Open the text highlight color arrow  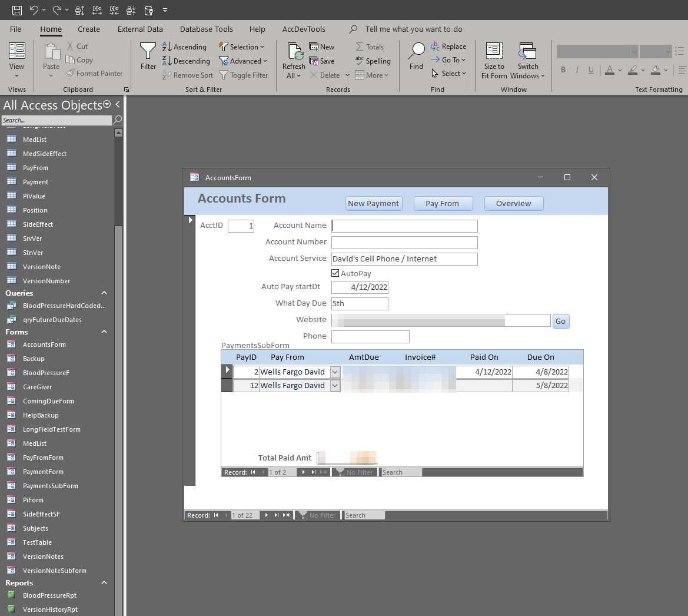643,70
